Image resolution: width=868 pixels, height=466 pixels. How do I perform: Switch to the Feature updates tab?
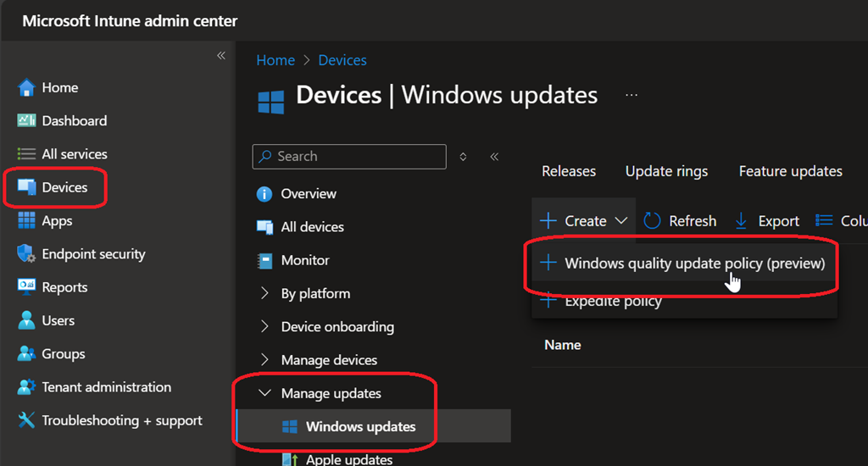(x=790, y=171)
